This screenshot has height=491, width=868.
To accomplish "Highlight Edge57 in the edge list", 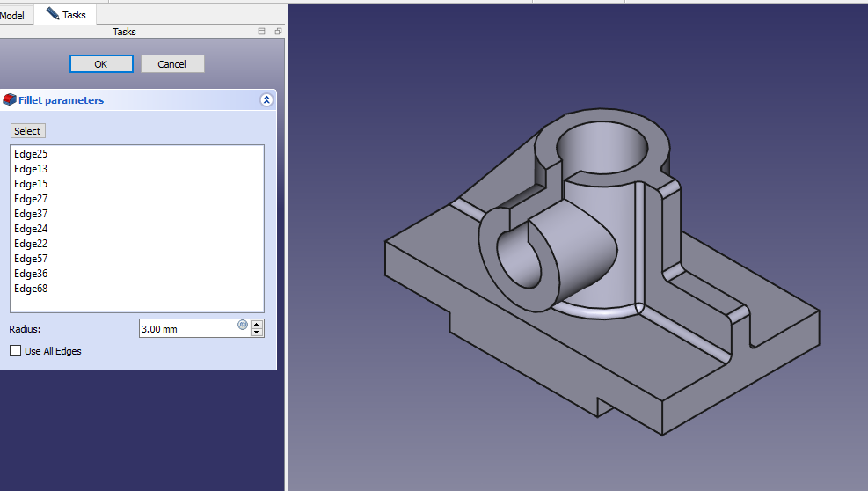I will (x=31, y=259).
